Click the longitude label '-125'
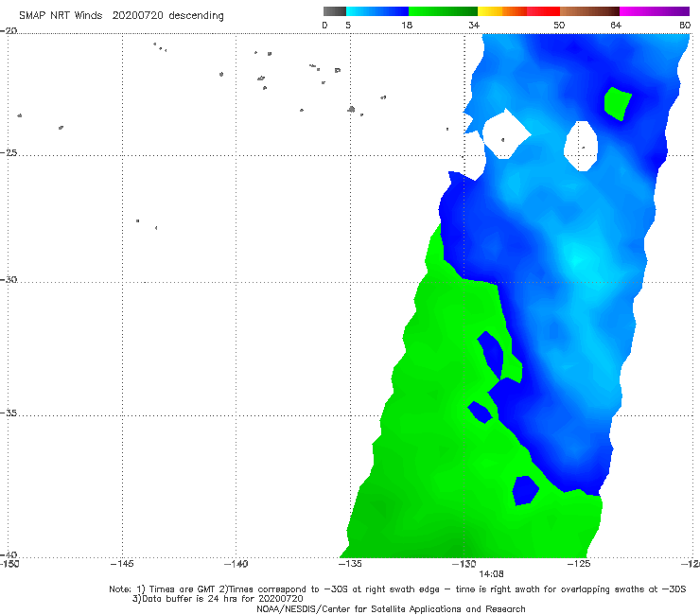The width and height of the screenshot is (700, 615). [x=579, y=564]
